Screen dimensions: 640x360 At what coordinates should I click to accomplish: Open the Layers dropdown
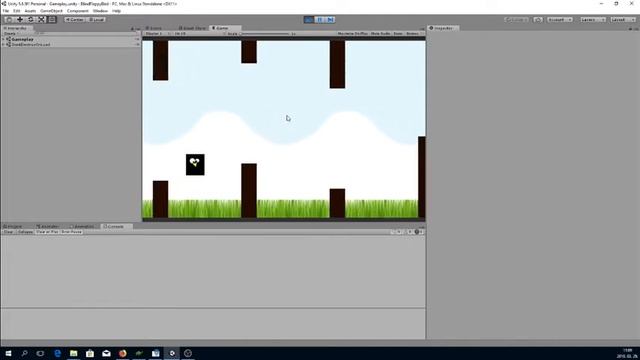pos(593,20)
